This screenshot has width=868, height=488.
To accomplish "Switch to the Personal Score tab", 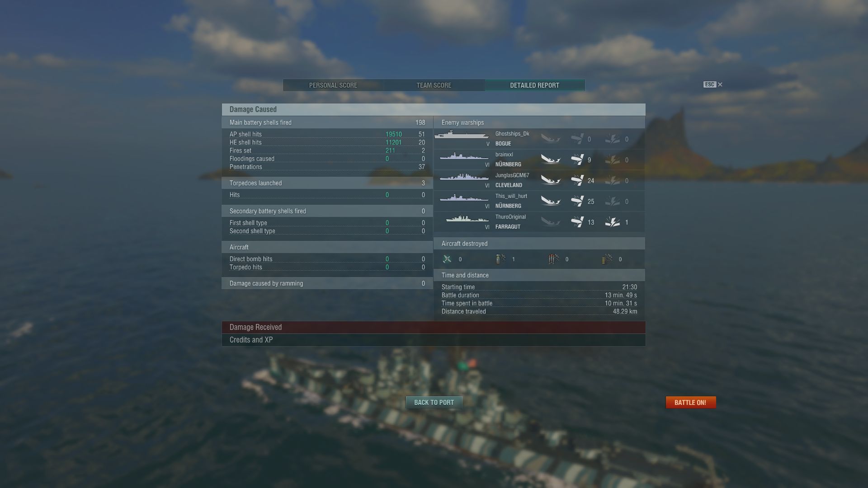I will 333,85.
